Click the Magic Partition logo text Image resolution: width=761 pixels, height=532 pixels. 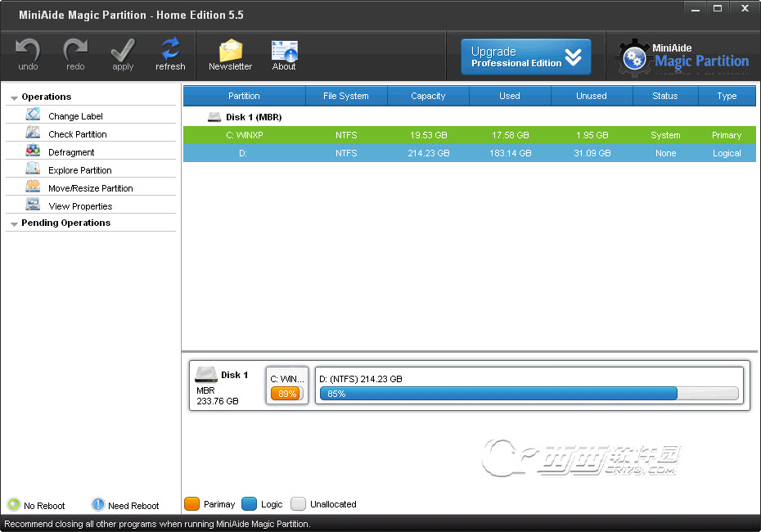[702, 61]
